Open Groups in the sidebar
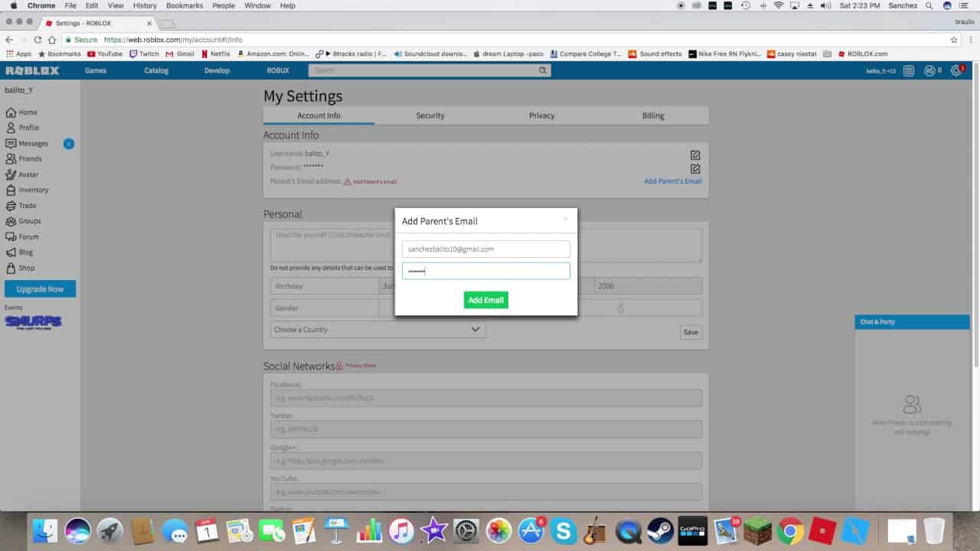The image size is (980, 551). coord(23,221)
